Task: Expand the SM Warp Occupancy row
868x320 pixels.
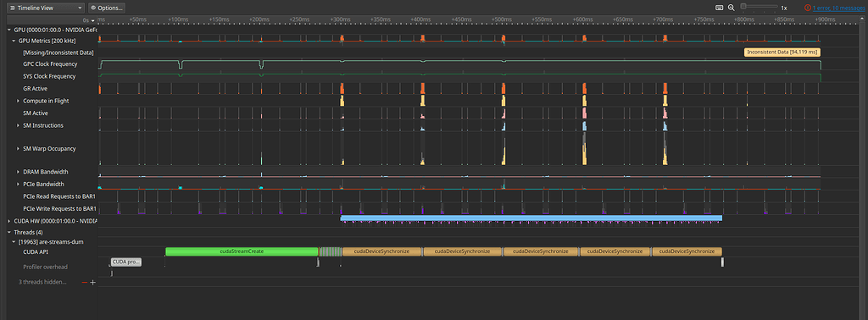Action: [x=19, y=149]
